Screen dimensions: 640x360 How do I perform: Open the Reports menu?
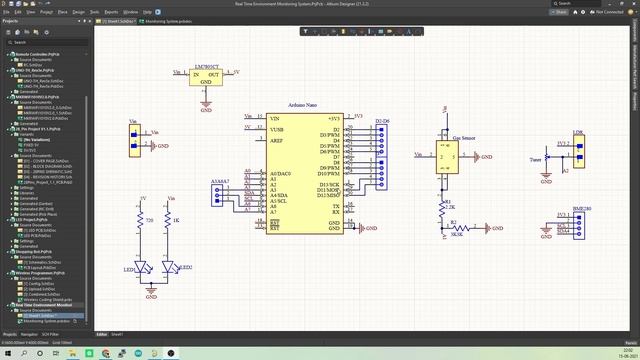click(111, 12)
